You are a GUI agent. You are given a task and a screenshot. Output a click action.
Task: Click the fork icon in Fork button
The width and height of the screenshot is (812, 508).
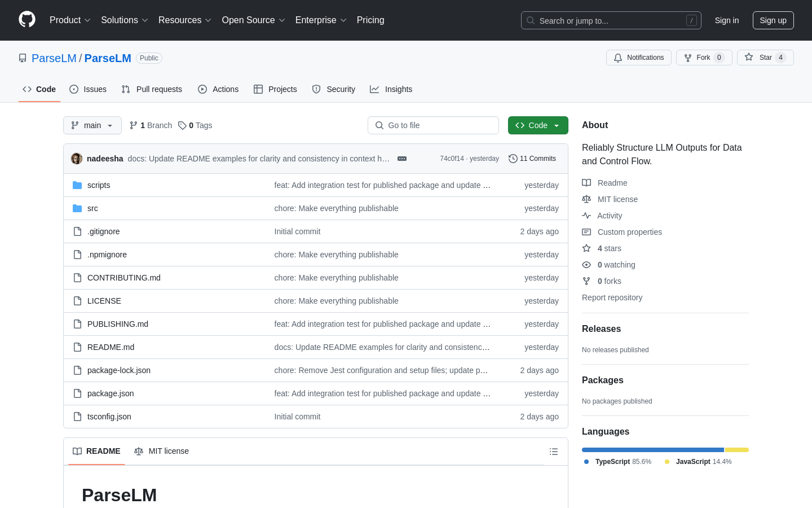click(x=688, y=58)
